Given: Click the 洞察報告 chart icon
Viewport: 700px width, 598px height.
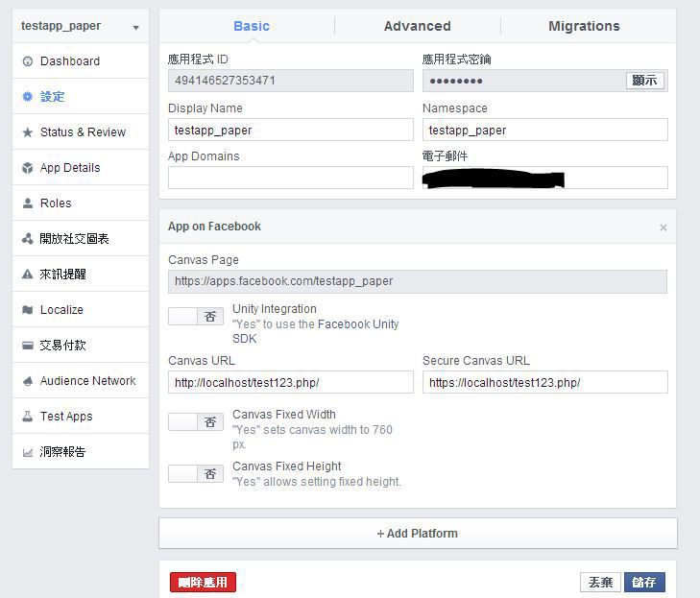Looking at the screenshot, I should (28, 452).
